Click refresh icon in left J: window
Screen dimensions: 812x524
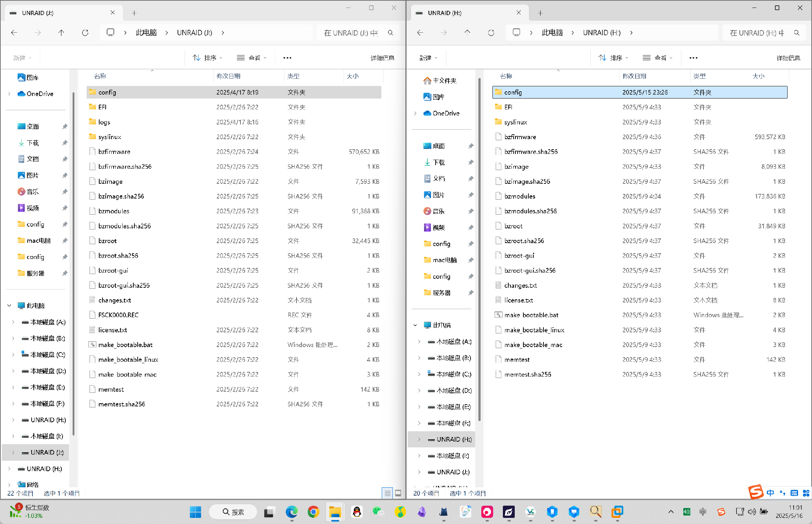85,33
